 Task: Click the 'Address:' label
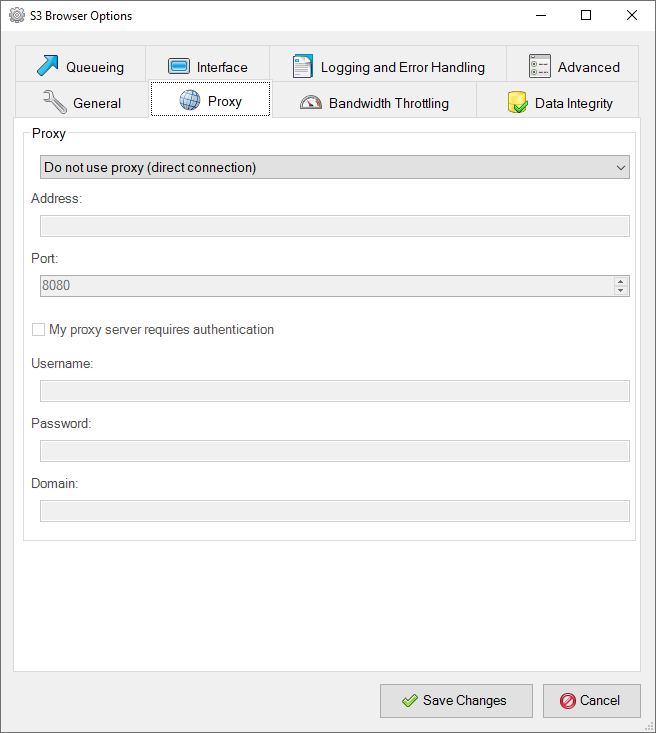[57, 199]
